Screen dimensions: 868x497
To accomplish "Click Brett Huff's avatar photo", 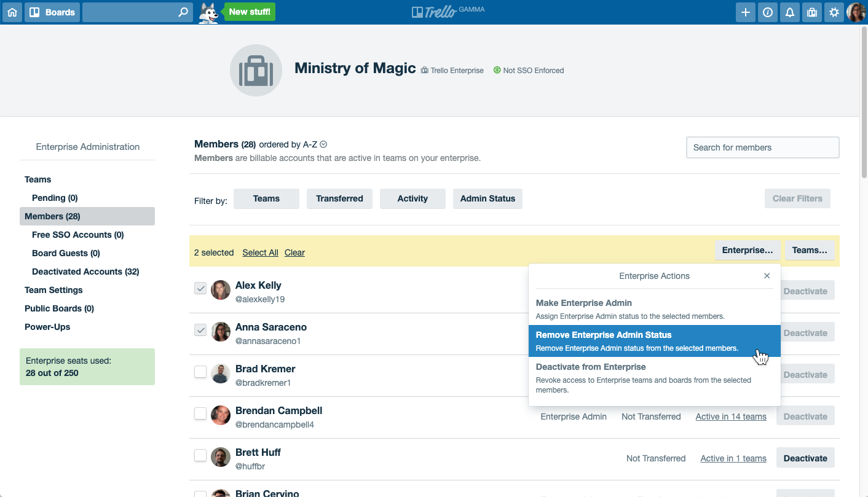I will (221, 457).
